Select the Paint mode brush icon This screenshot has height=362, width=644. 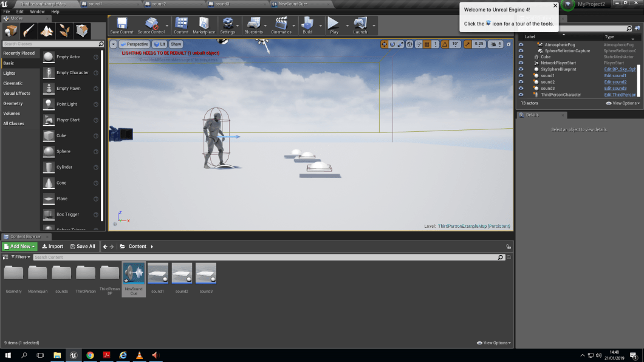coord(29,31)
